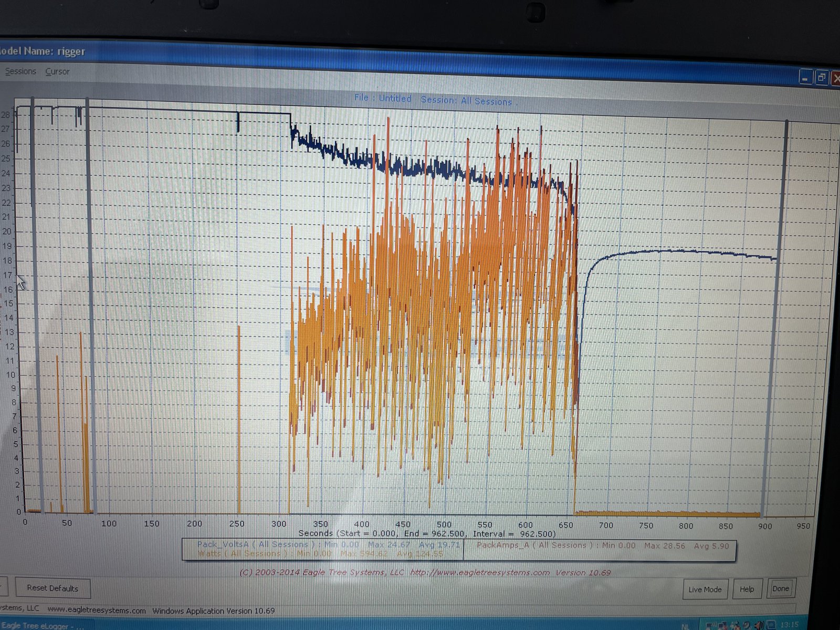Click the NL language indicator
The image size is (840, 630).
(686, 626)
